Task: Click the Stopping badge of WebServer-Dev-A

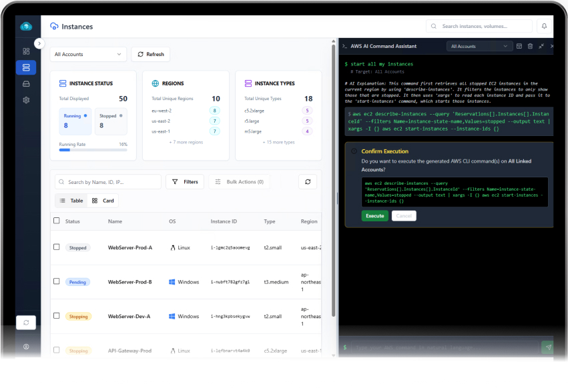Action: [x=78, y=317]
